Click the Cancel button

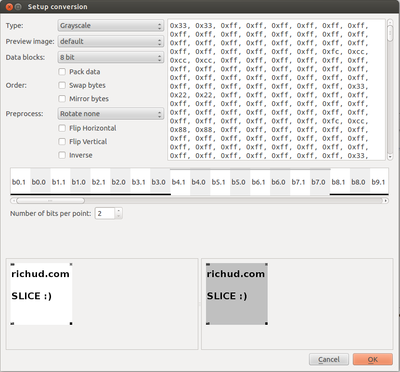[x=329, y=359]
